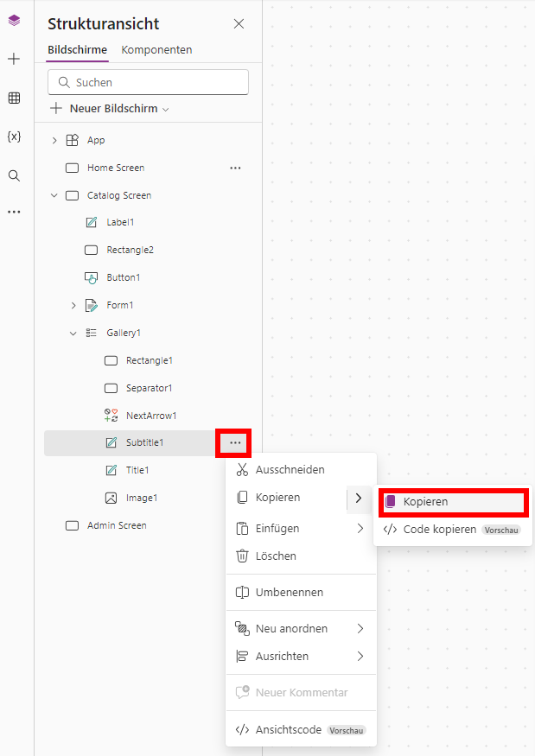Expand the Form1 node
Screen dimensions: 535x756
(73, 305)
